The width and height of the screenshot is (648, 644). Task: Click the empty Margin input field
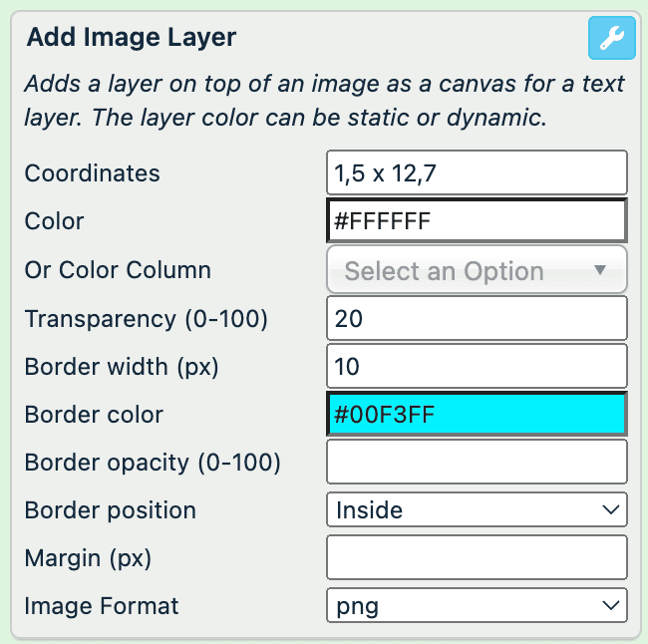click(x=477, y=557)
